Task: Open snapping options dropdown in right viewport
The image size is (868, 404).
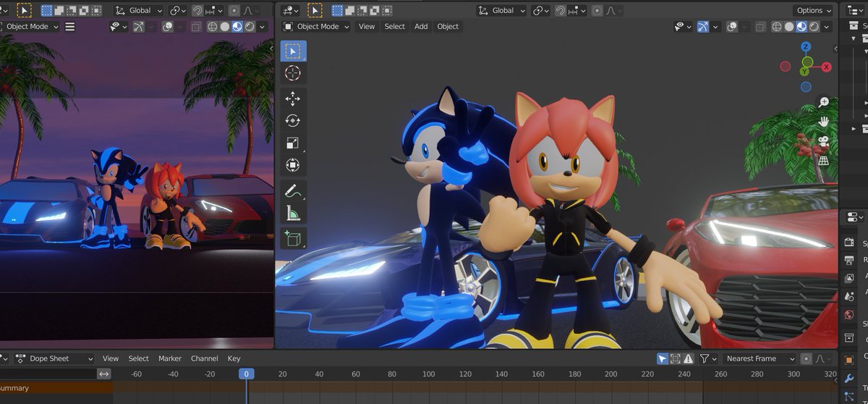Action: 577,11
